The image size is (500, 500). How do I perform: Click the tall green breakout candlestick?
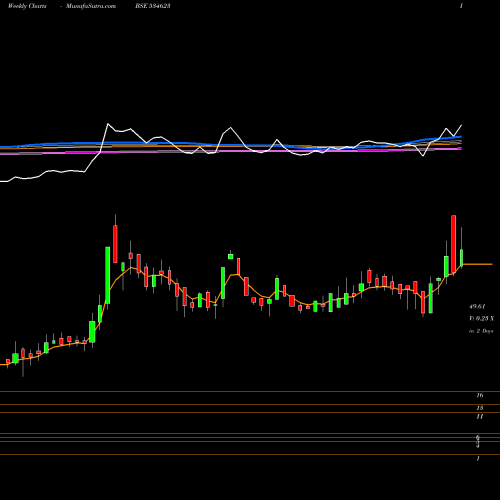coord(108,275)
